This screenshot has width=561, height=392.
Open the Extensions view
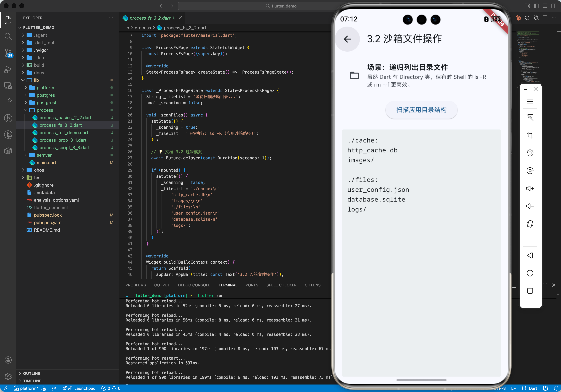[x=8, y=102]
